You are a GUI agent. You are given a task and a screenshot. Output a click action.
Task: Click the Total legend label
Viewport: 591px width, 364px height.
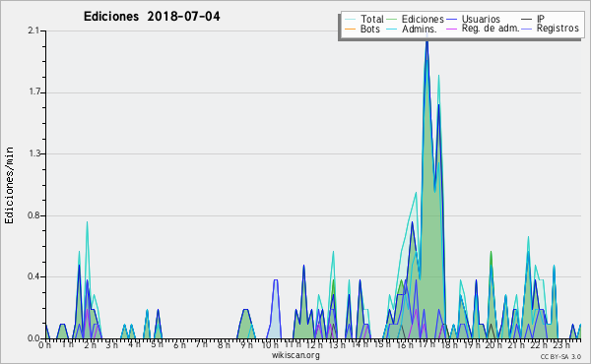371,19
